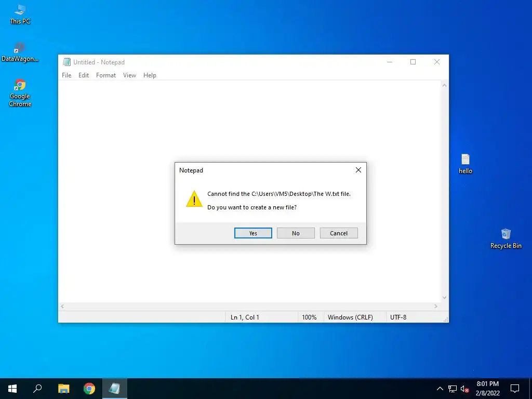This screenshot has height=399, width=532.
Task: Close the Notepad warning dialog with X
Action: pos(358,170)
